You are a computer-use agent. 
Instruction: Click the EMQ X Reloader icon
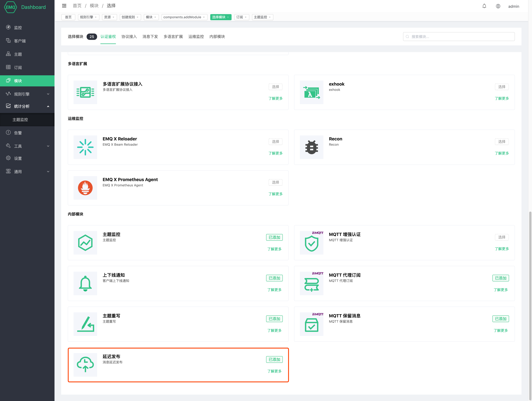85,147
